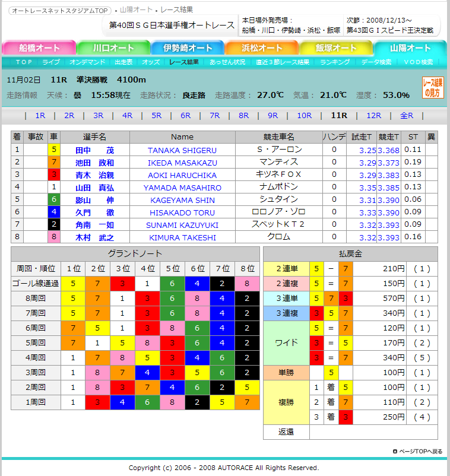Image resolution: width=450 pixels, height=476 pixels.
Task: Select race 5R link
Action: pyautogui.click(x=156, y=116)
